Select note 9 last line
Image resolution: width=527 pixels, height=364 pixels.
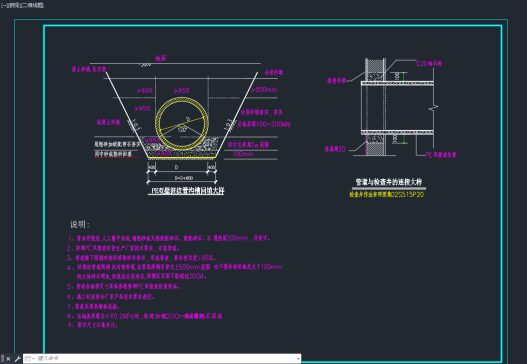tap(92, 325)
